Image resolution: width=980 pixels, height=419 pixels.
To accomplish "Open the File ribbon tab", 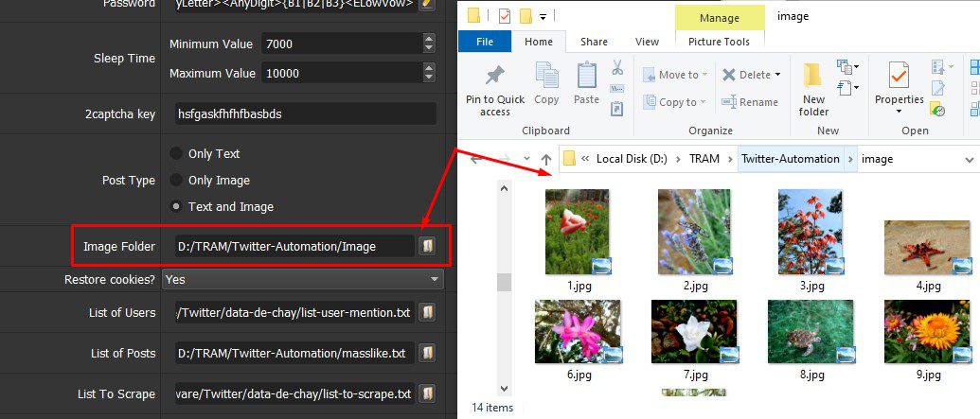I will 485,42.
